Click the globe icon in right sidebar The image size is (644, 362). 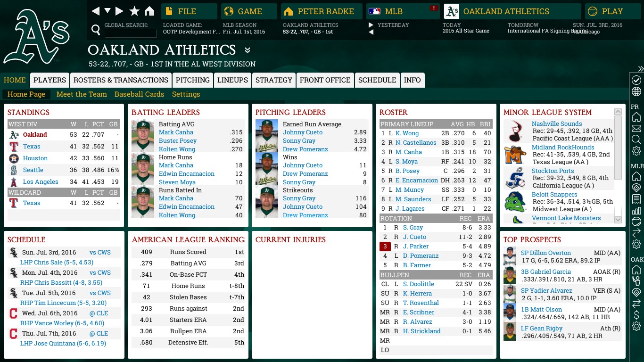coord(636,91)
